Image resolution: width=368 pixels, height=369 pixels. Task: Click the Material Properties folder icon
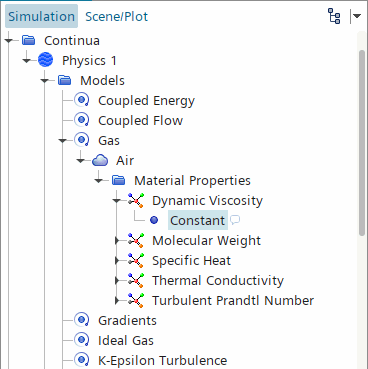118,180
